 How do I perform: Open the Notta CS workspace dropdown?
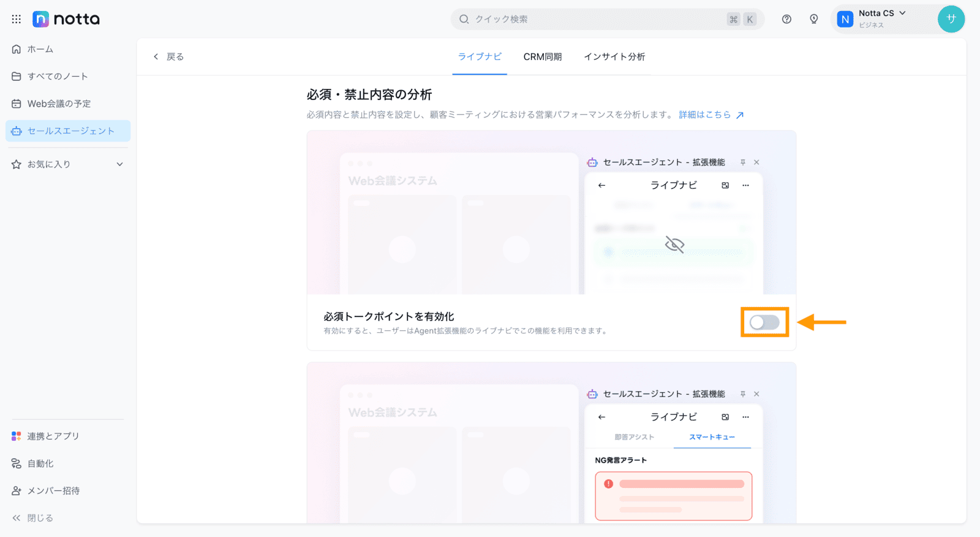(882, 13)
